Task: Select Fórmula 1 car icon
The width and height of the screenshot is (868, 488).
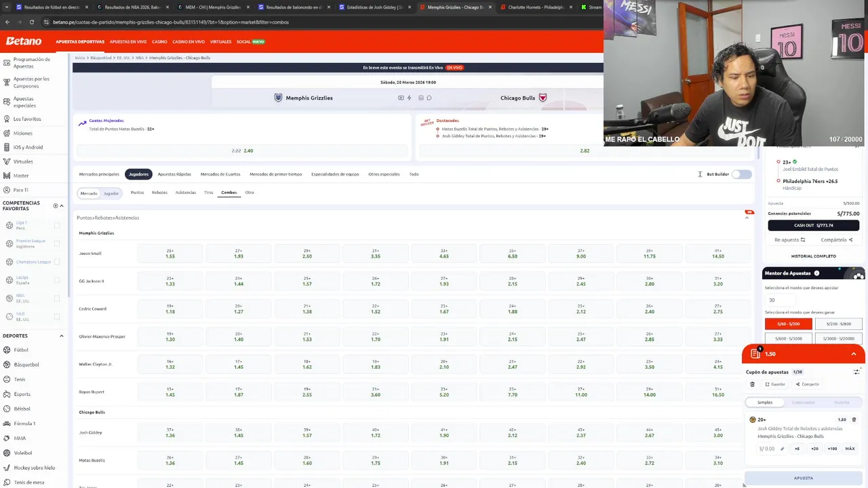Action: pyautogui.click(x=7, y=424)
